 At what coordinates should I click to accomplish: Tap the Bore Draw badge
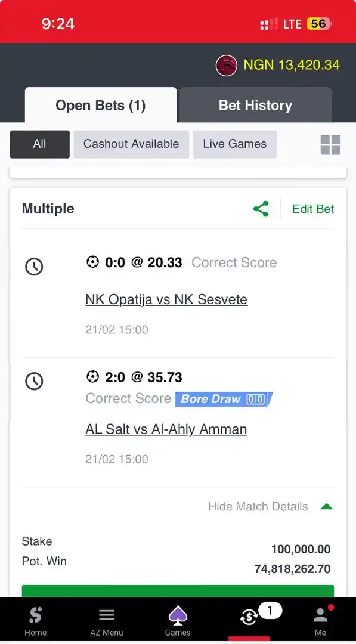point(224,399)
